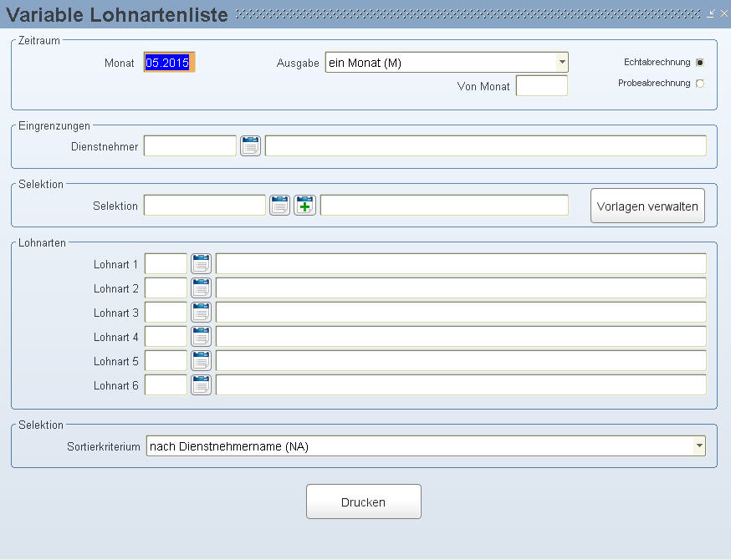
Task: Open the lookup icon for Lohnart 3
Action: 201,313
